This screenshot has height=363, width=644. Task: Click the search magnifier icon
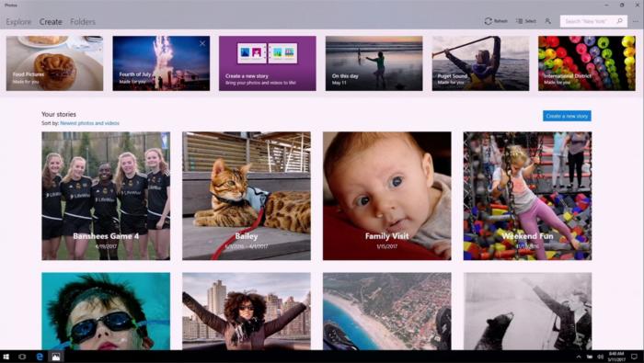619,21
